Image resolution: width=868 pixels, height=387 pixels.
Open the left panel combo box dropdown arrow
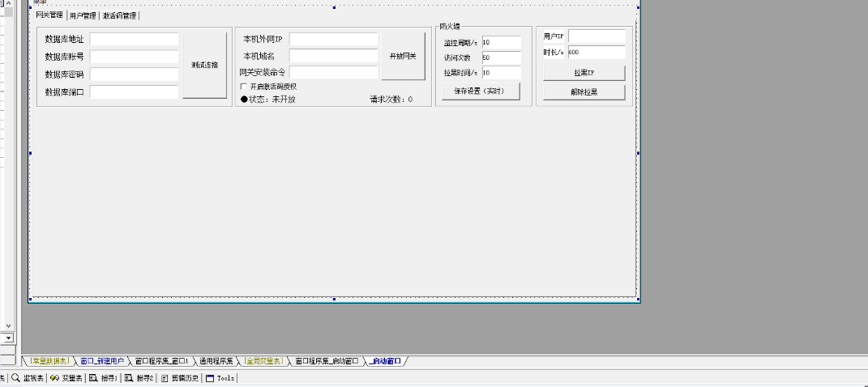8,337
